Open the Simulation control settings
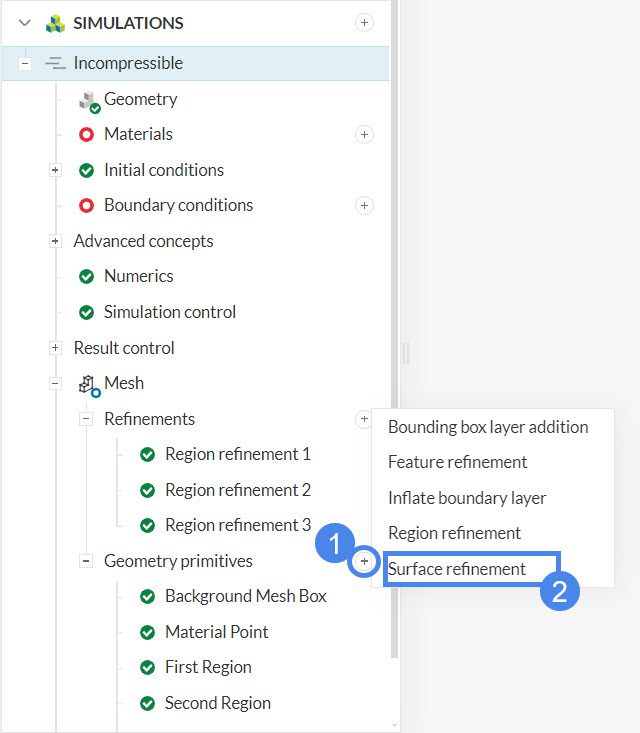This screenshot has height=733, width=640. (x=169, y=312)
